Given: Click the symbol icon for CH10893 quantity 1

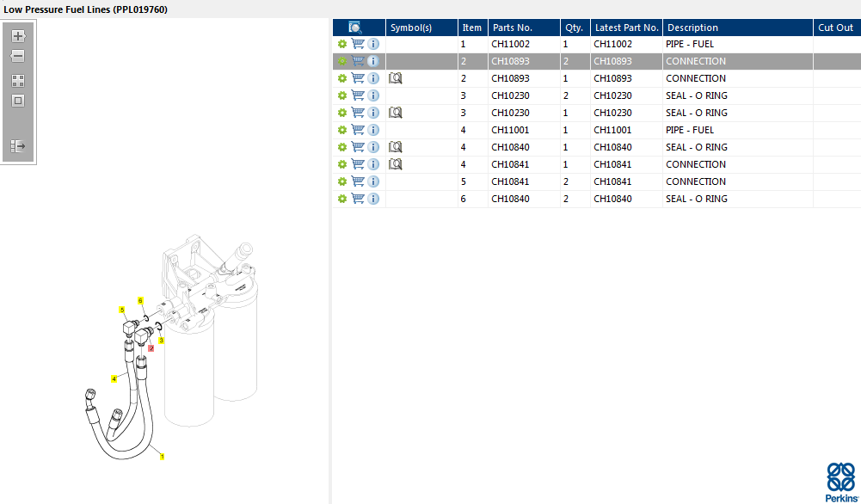Looking at the screenshot, I should coord(396,78).
